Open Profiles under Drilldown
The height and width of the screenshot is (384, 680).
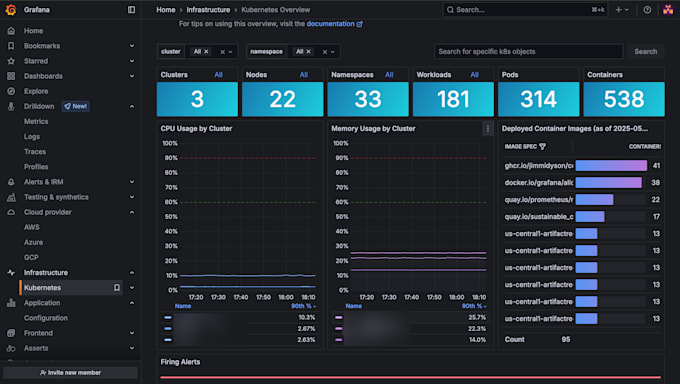[x=36, y=167]
